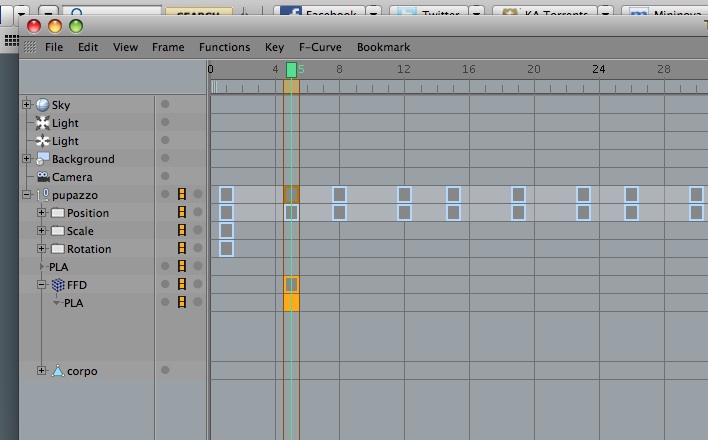The width and height of the screenshot is (708, 440).
Task: Select Position keyframe at frame 12
Action: coord(404,212)
